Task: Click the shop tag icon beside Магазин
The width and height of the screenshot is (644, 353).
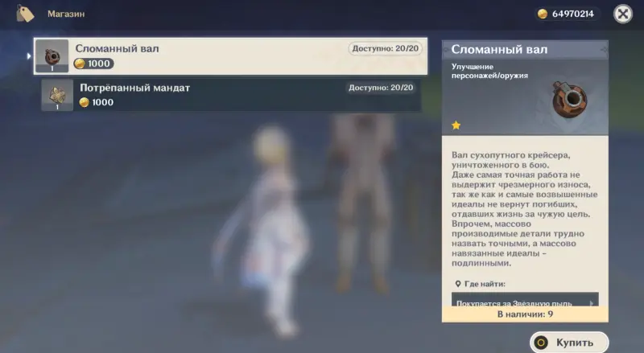Action: coord(25,14)
